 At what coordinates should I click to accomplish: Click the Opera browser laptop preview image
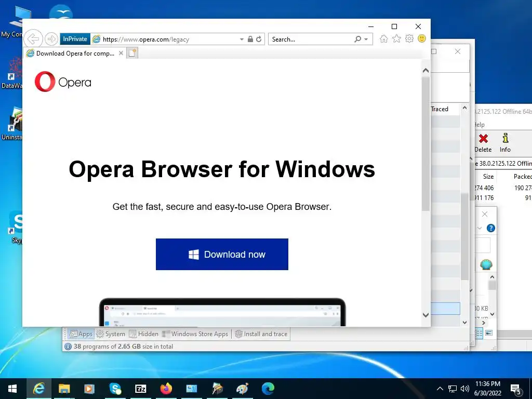click(x=222, y=312)
